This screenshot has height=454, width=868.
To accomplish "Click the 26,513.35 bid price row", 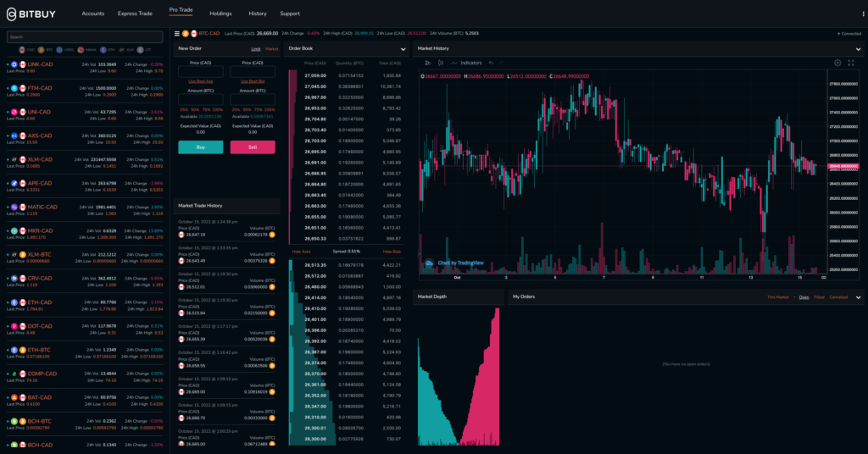I will click(347, 265).
